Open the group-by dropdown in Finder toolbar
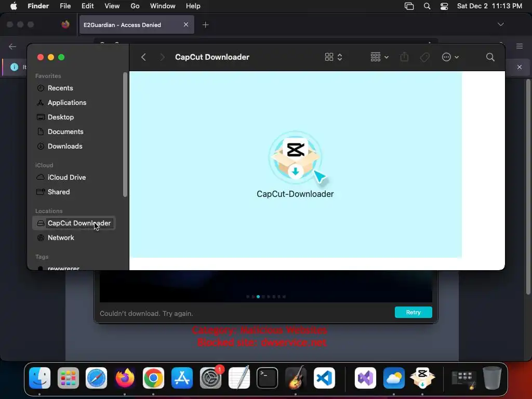The height and width of the screenshot is (399, 532). coord(379,57)
